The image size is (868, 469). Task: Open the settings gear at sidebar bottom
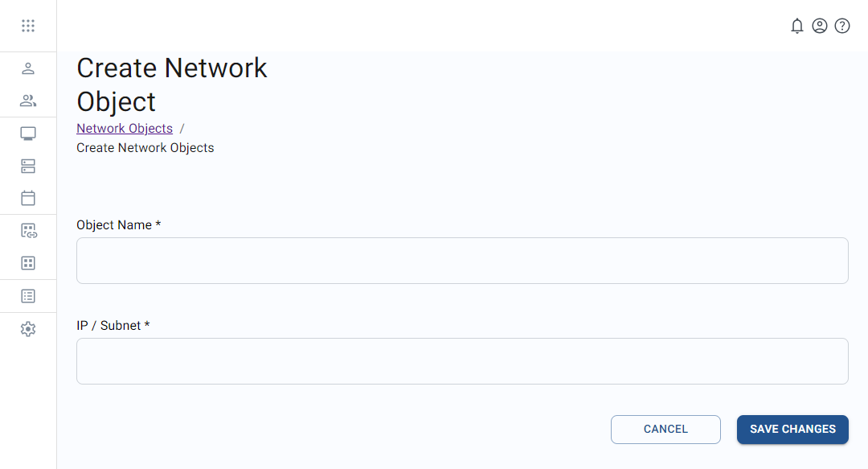tap(28, 328)
